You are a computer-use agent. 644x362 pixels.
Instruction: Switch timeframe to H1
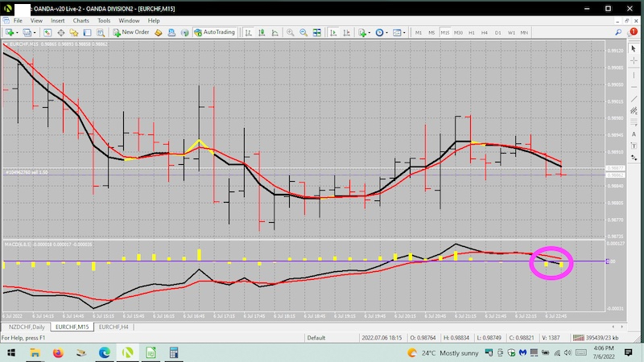[472, 32]
